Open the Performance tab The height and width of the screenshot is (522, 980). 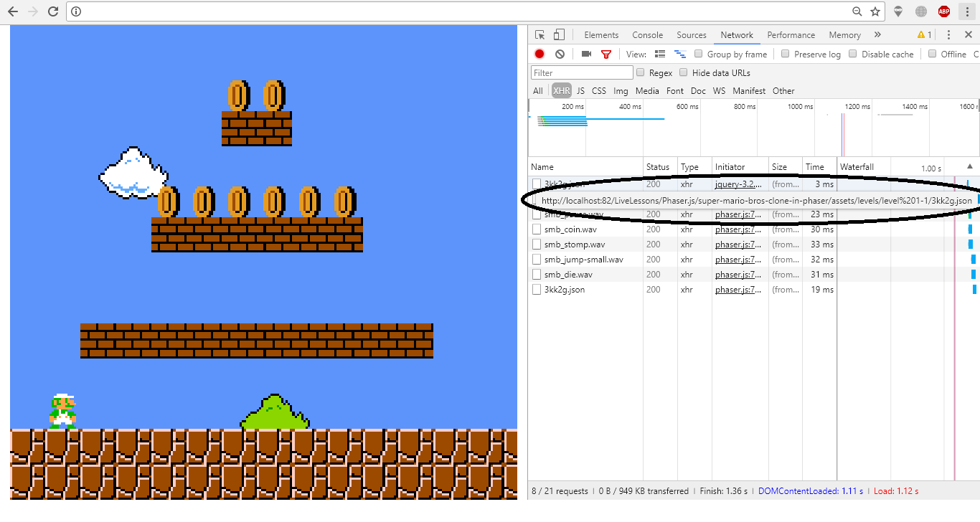tap(791, 35)
